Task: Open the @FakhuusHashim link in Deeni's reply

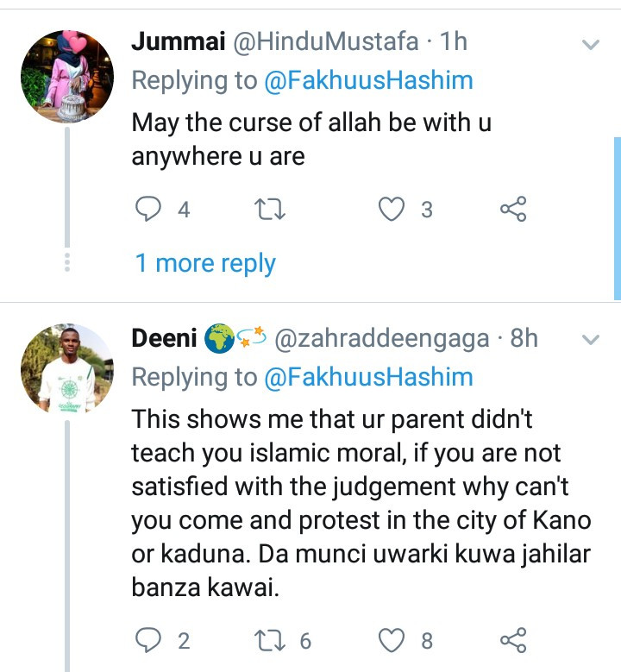Action: 368,377
